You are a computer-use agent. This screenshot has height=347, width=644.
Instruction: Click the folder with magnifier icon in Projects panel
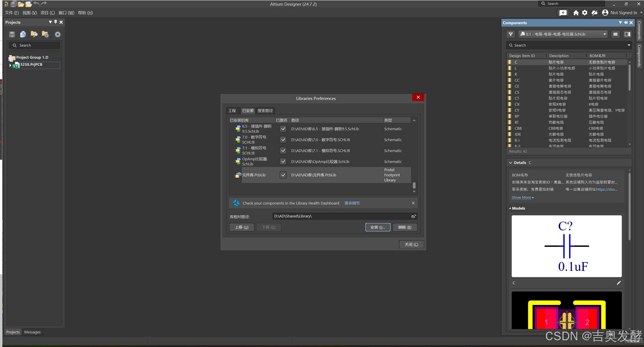[34, 34]
